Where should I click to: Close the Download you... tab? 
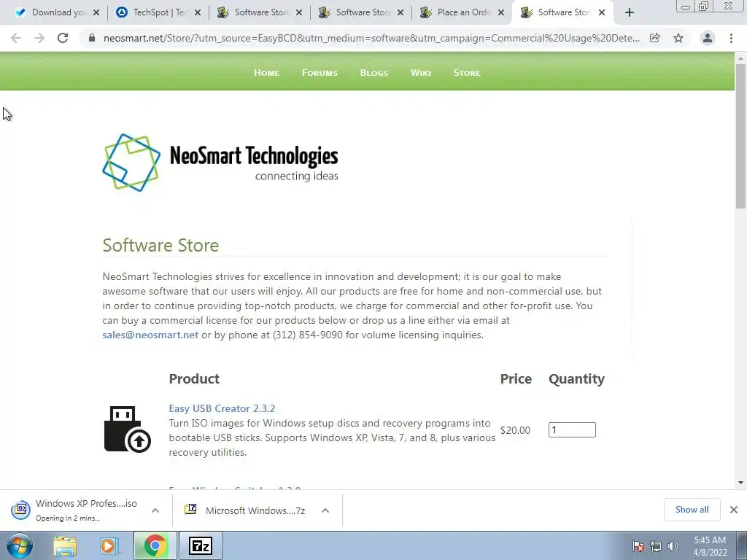pyautogui.click(x=96, y=13)
